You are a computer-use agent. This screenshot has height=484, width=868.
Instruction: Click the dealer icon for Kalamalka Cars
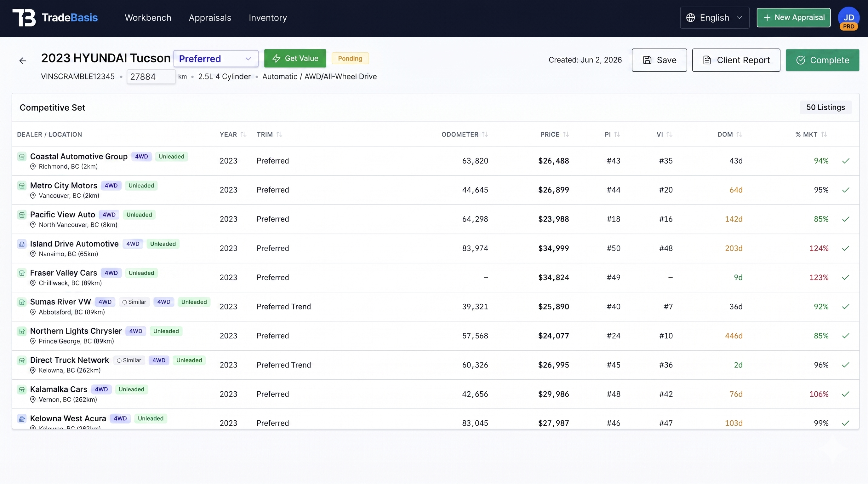(x=22, y=390)
